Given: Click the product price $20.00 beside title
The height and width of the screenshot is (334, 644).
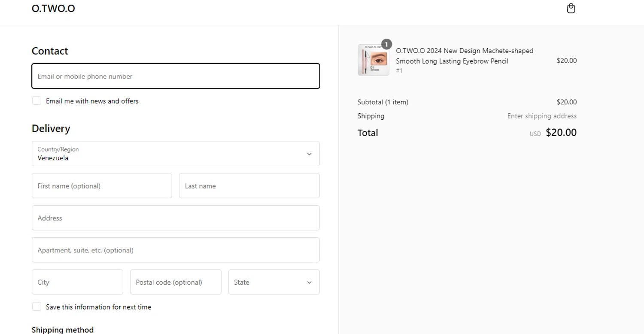Looking at the screenshot, I should (x=567, y=61).
